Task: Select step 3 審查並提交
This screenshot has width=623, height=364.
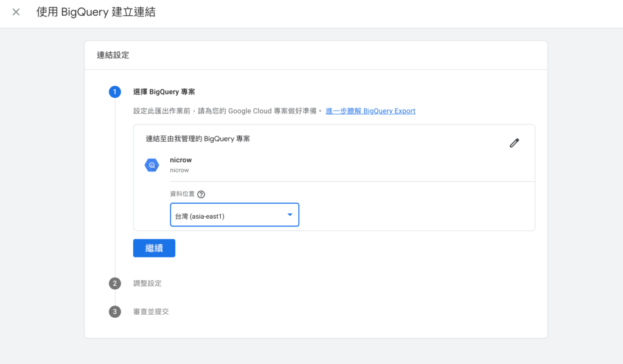Action: (x=151, y=312)
